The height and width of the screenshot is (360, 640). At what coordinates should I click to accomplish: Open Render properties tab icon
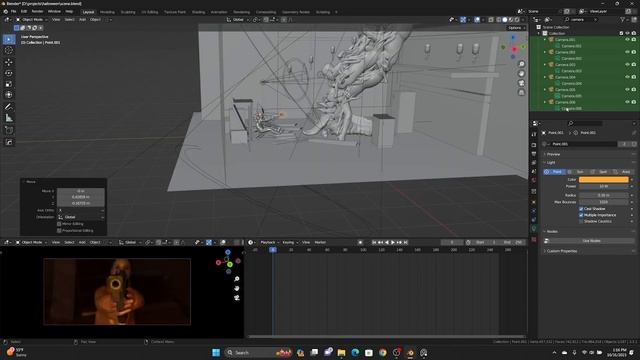[x=534, y=145]
